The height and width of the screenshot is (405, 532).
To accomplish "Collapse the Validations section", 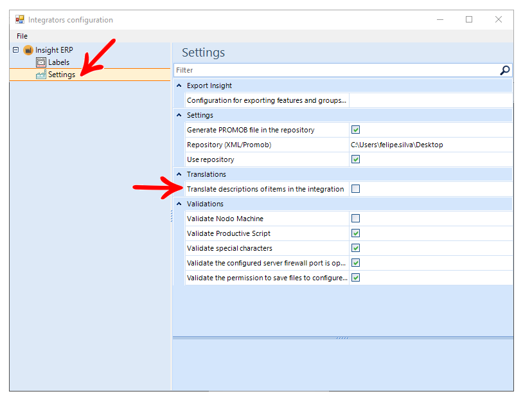I will [179, 204].
